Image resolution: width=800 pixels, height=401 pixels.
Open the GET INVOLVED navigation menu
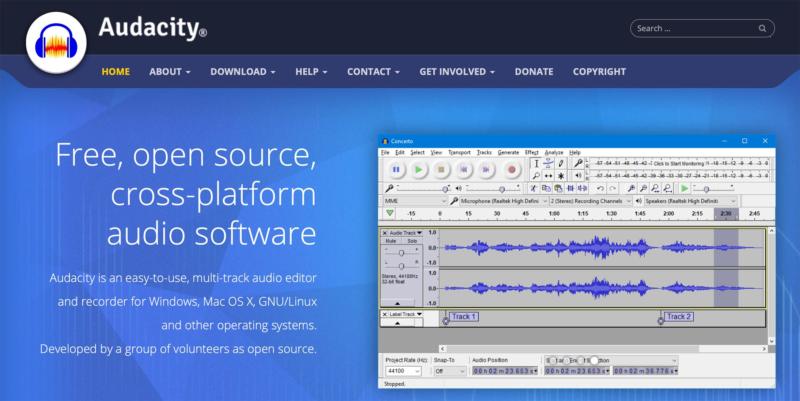pyautogui.click(x=457, y=72)
